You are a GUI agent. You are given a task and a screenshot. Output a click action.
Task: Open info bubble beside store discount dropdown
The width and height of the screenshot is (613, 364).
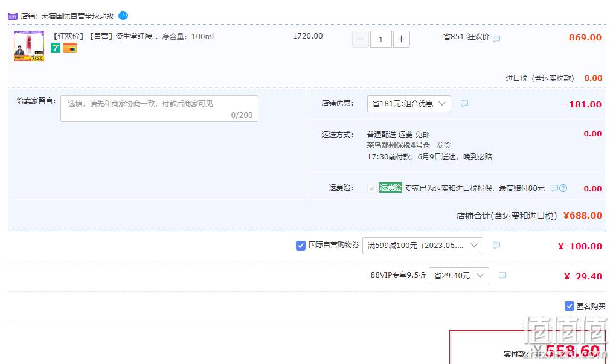coord(464,103)
